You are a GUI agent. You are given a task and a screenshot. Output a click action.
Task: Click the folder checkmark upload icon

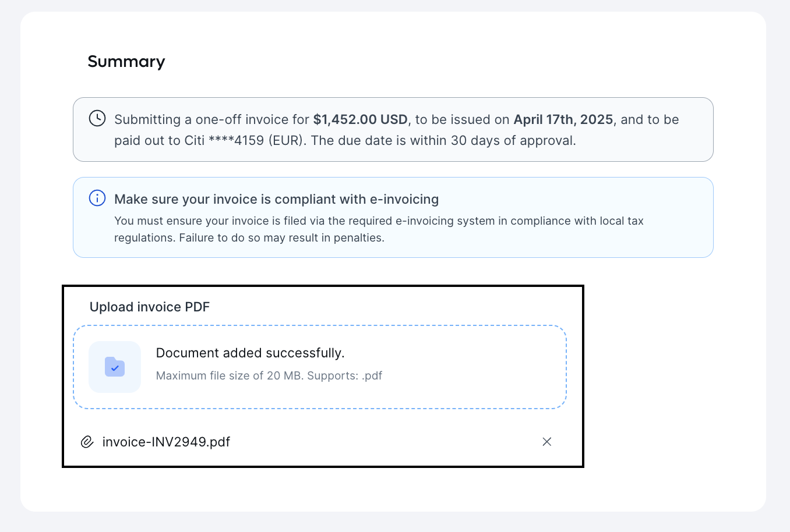(x=115, y=367)
